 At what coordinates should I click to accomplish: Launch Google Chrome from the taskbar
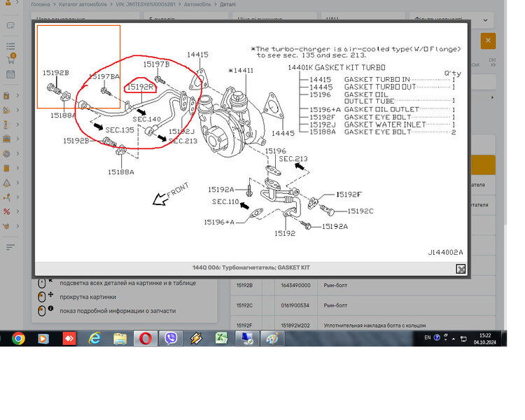(x=18, y=338)
